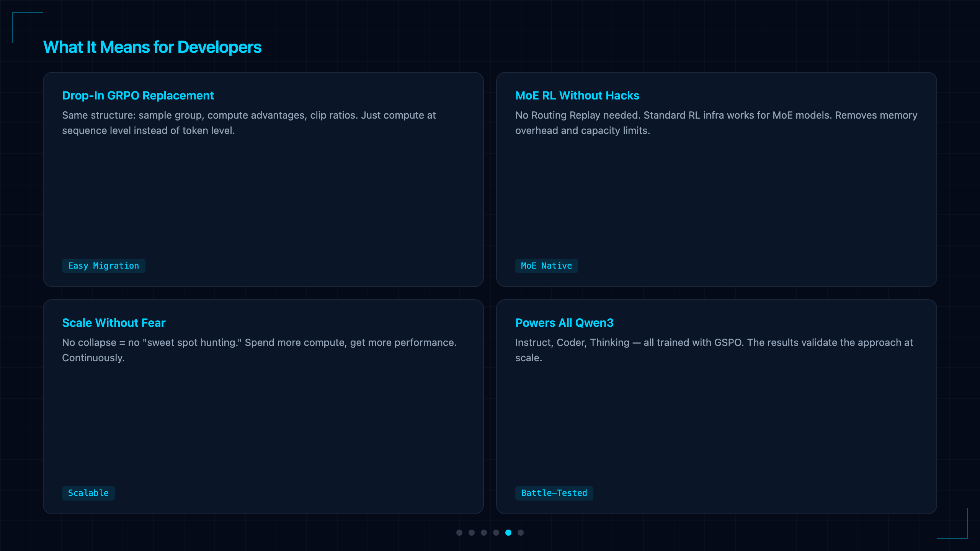Open the Drop-In GRPO Replacement heading
Screen dimensions: 980x551
(x=138, y=96)
